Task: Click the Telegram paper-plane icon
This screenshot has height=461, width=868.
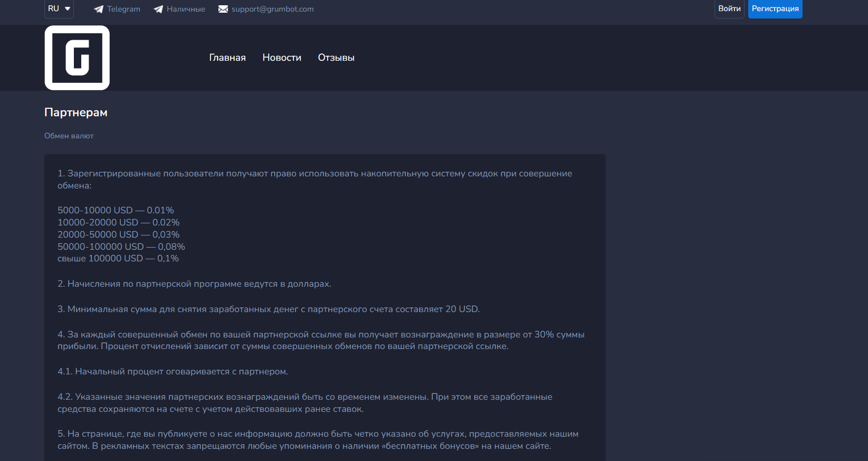Action: click(99, 9)
